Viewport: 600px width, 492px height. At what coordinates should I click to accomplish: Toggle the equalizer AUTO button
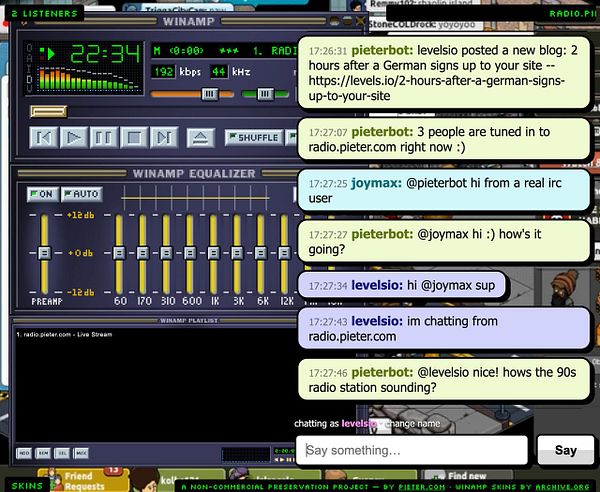tap(82, 194)
